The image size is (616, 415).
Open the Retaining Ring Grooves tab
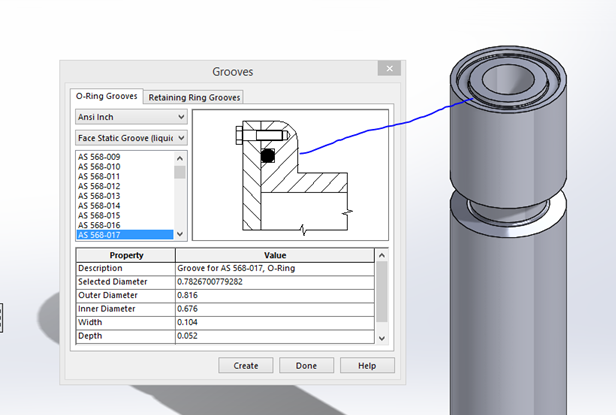click(x=195, y=97)
